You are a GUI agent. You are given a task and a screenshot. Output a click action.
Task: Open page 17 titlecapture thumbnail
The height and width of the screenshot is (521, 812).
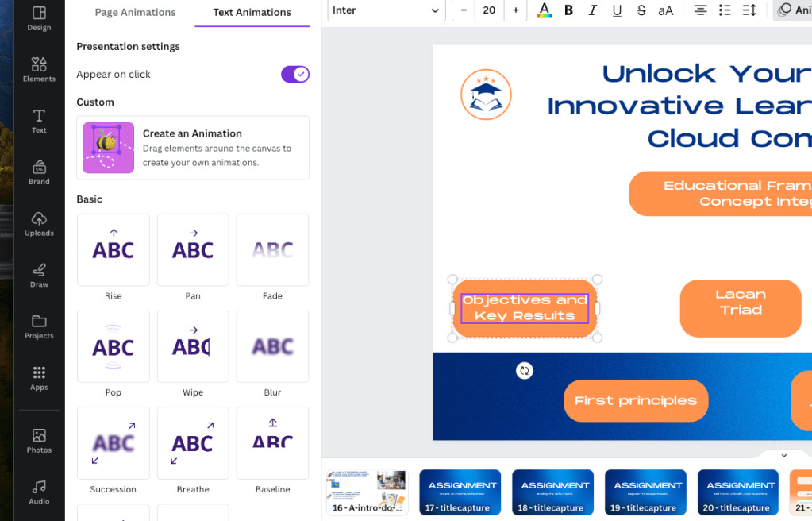(460, 492)
